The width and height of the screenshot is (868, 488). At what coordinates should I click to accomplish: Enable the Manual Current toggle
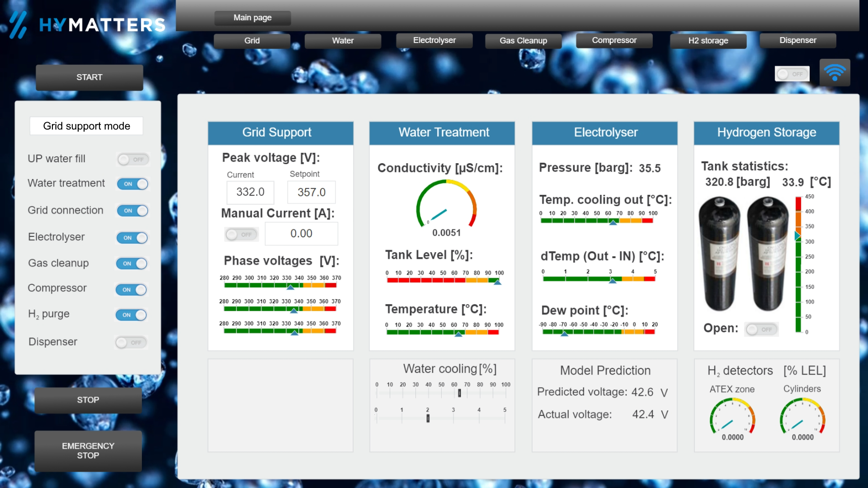coord(241,234)
